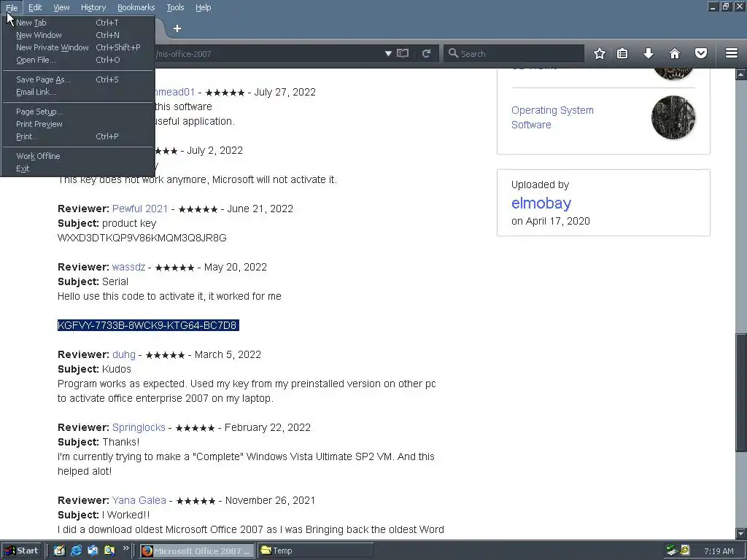This screenshot has height=560, width=747.
Task: Expand the URL history dropdown arrow
Action: [x=388, y=53]
